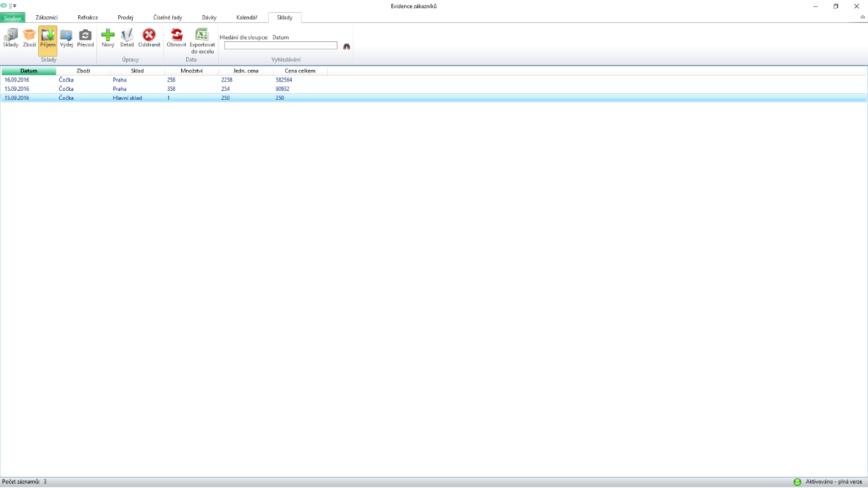Remove record with the Odstranit icon
Screen dimensions: 868x488
(149, 38)
